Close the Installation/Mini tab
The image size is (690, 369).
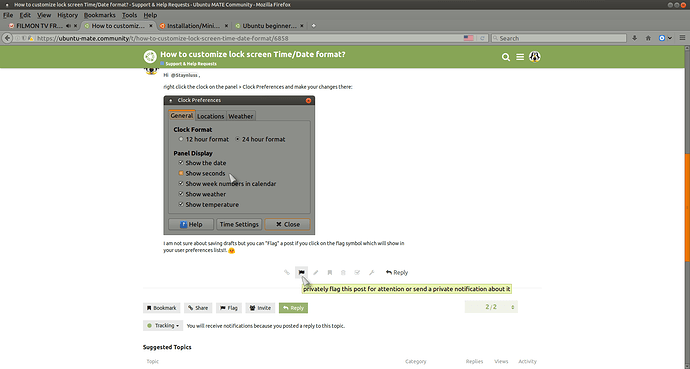[226, 26]
